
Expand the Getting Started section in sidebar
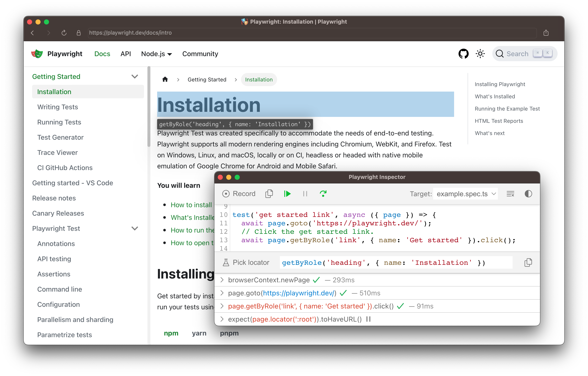coord(135,77)
